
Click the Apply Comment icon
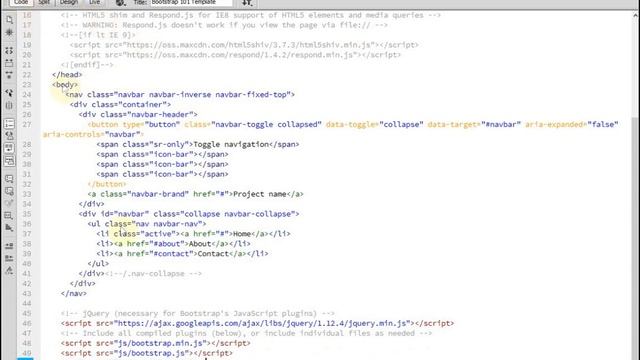point(9,179)
